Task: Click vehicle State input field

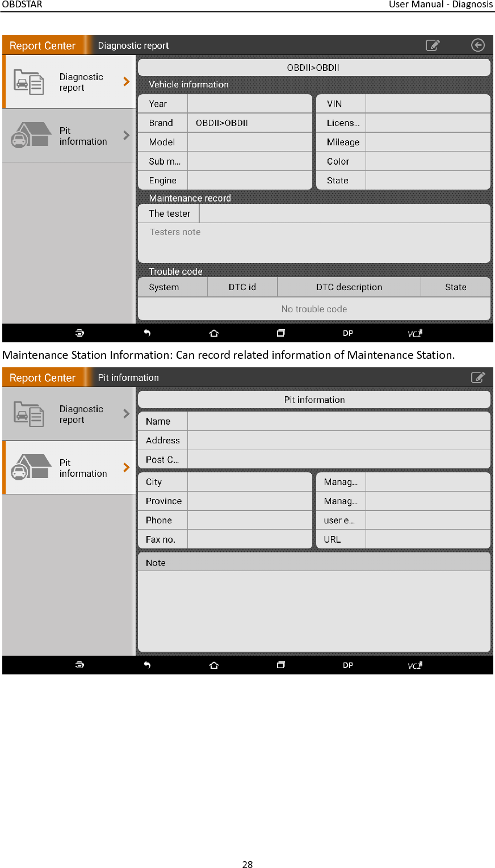Action: click(428, 181)
